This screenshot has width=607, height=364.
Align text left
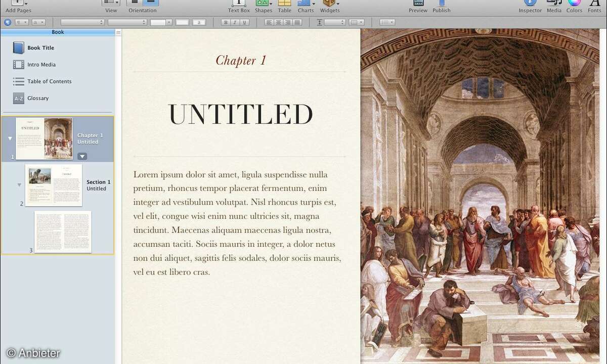[269, 22]
